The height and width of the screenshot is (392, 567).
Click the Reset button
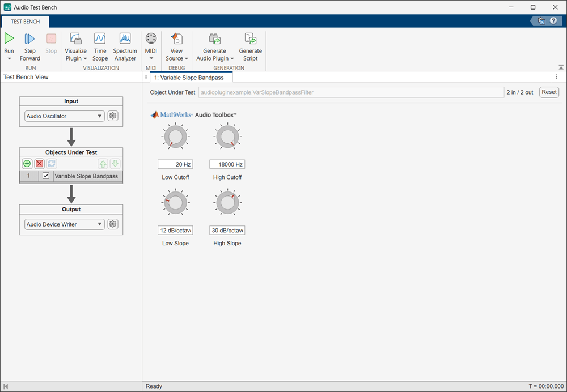tap(549, 92)
